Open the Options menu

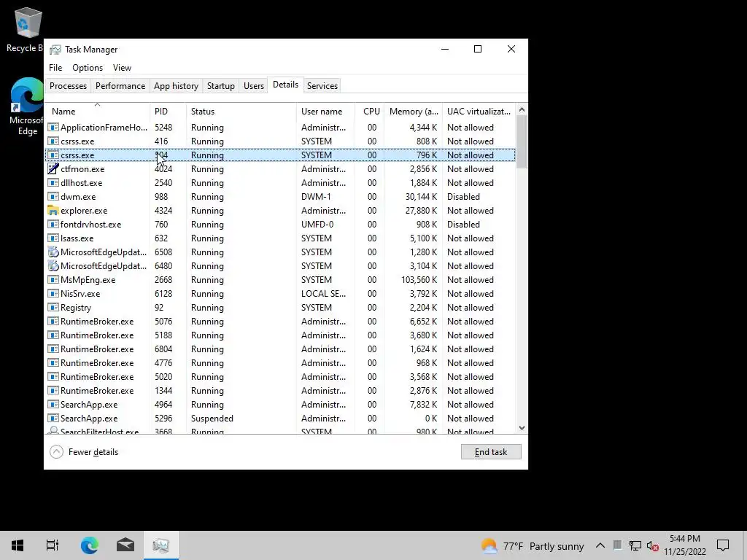point(88,68)
